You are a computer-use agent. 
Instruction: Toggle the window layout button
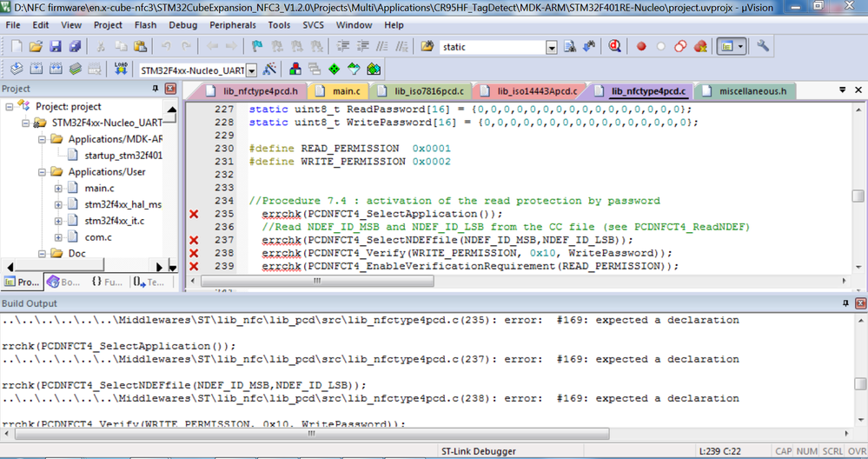(x=727, y=47)
